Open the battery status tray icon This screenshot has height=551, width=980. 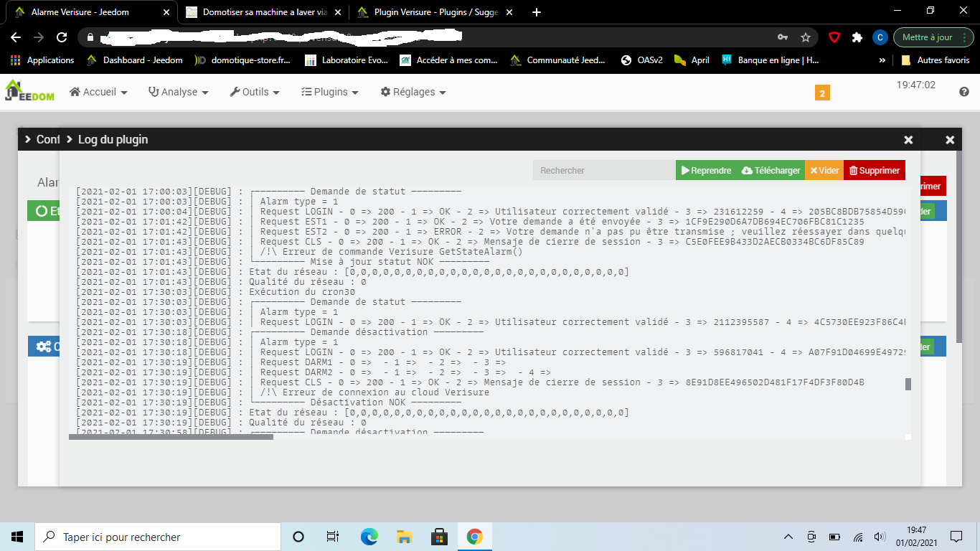(834, 537)
